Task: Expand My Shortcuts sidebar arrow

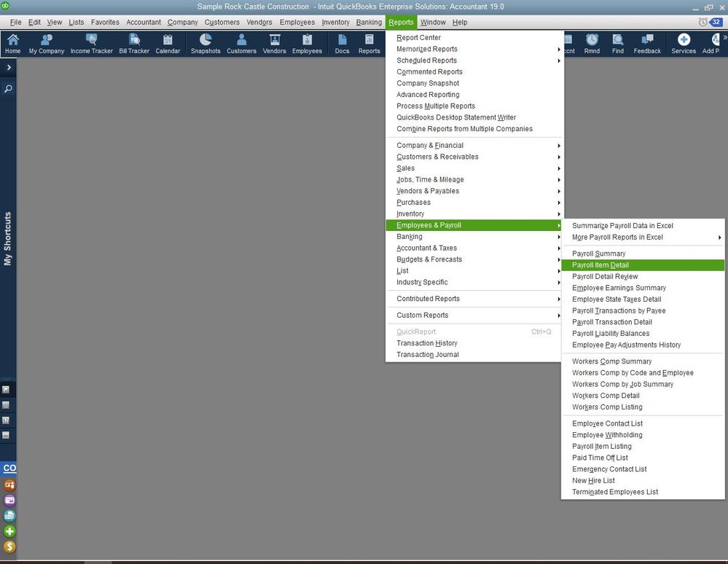Action: point(8,67)
